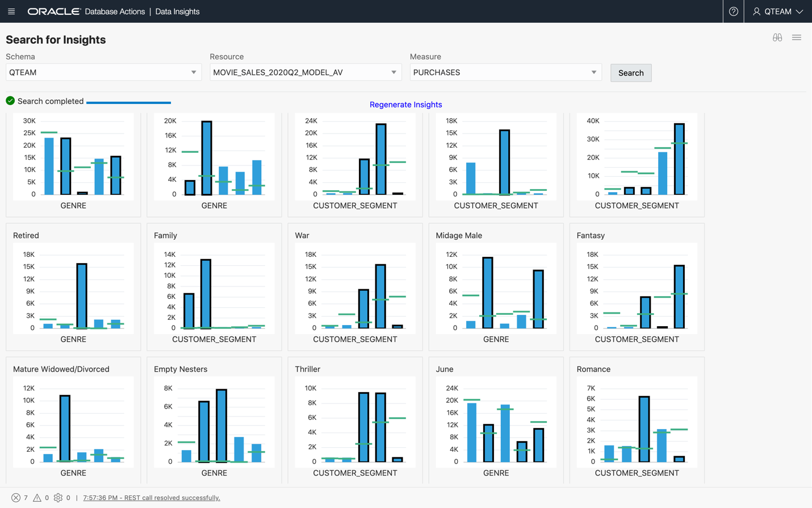The height and width of the screenshot is (508, 812).
Task: Open the Retired insight chart card
Action: click(x=73, y=287)
